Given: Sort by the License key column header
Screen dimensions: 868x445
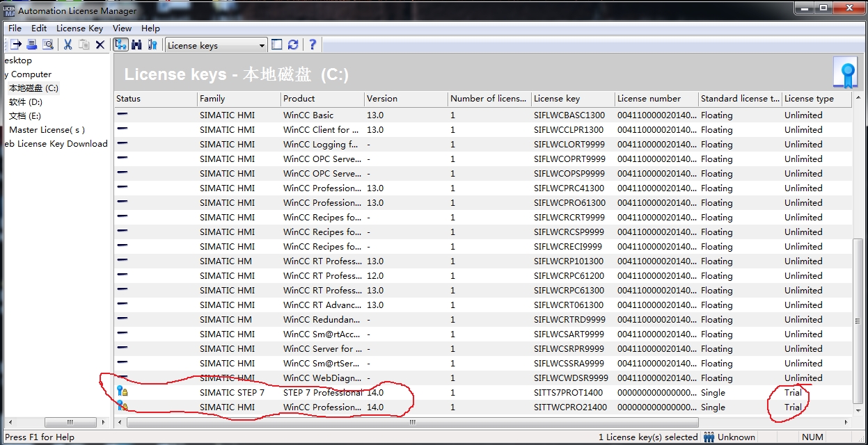Looking at the screenshot, I should coord(574,99).
